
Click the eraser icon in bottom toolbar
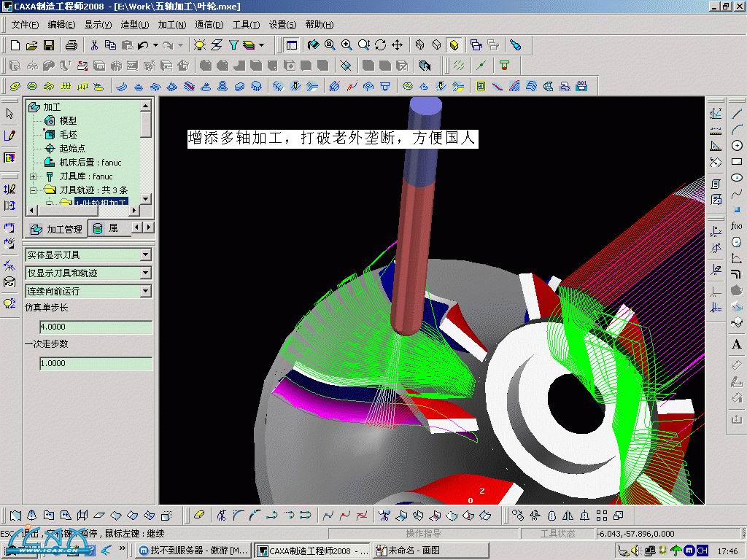[200, 516]
